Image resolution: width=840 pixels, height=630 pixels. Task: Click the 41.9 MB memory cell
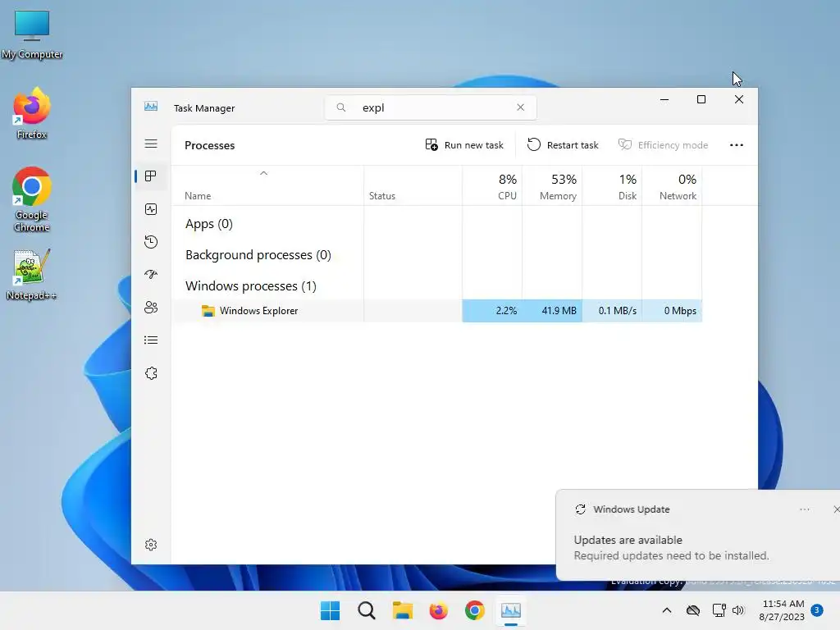(x=552, y=311)
